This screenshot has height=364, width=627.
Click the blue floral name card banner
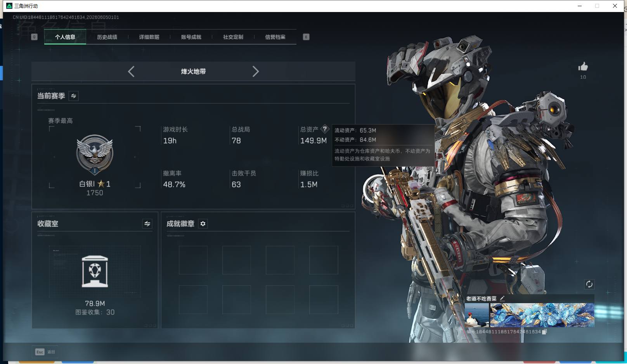542,315
